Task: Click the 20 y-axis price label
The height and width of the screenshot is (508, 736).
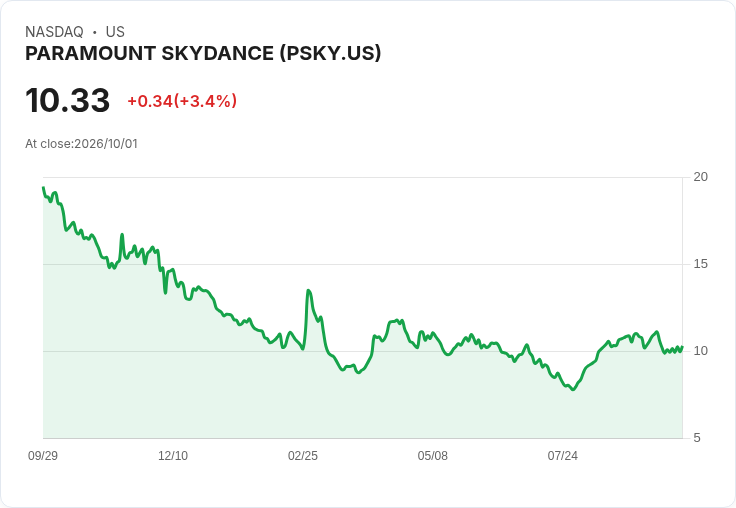Action: coord(700,177)
